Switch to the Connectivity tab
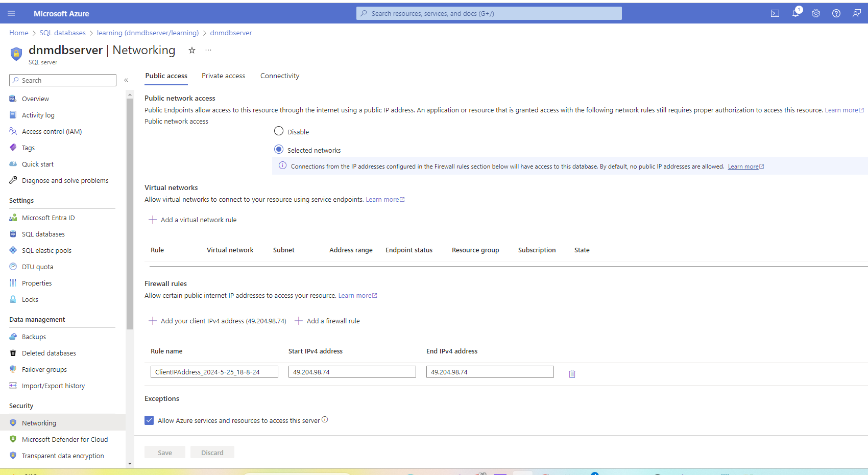The width and height of the screenshot is (868, 475). tap(280, 76)
